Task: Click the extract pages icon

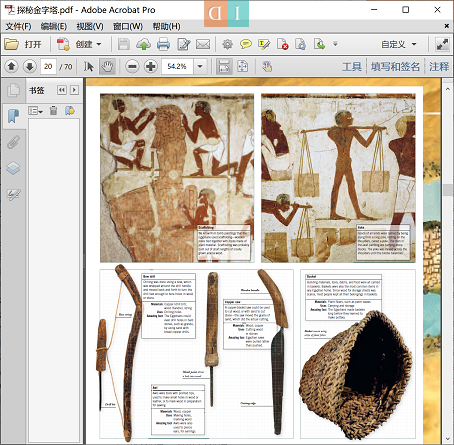Action: click(319, 44)
